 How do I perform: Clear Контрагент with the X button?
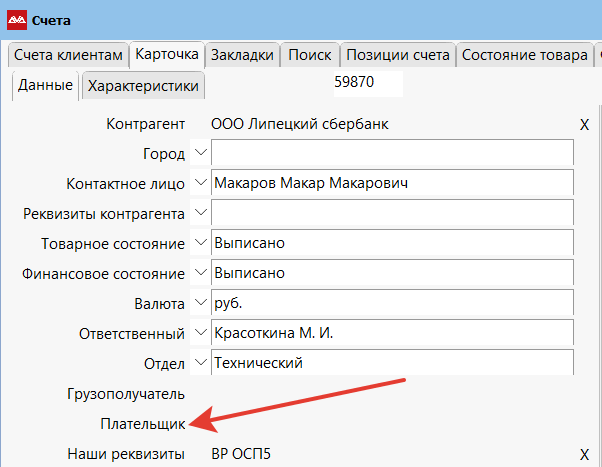coord(585,124)
